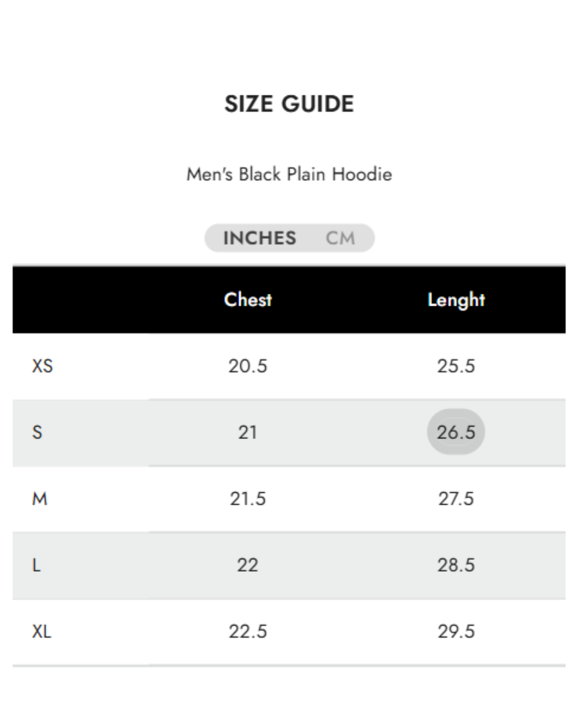
Task: Click the S chest value 21
Action: 248,432
